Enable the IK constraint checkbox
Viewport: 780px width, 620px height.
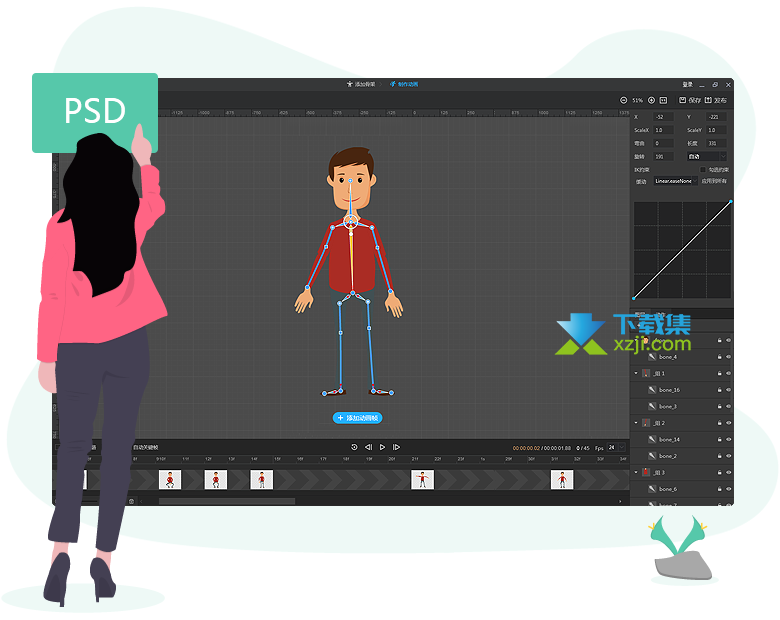click(703, 170)
